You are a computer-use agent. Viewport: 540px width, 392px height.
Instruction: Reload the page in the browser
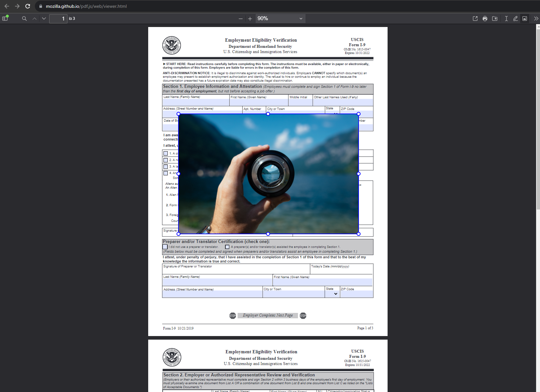tap(27, 6)
